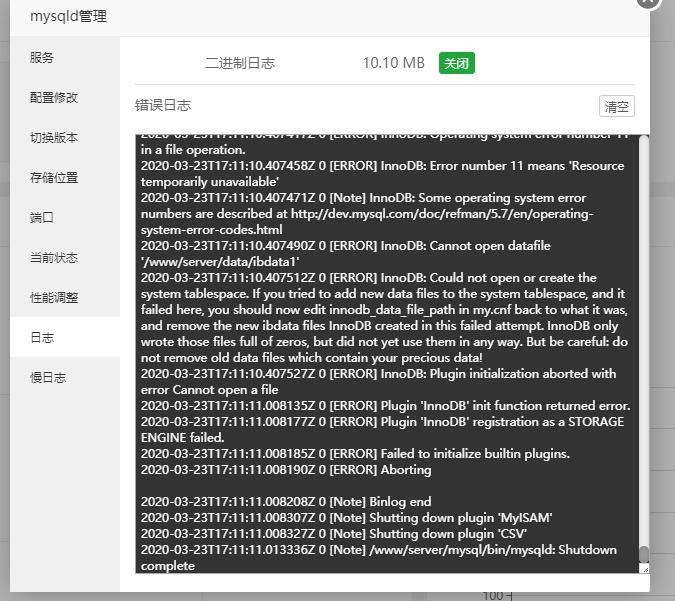
Task: Click the '[ERROR] Aborting' log line
Action: [286, 470]
